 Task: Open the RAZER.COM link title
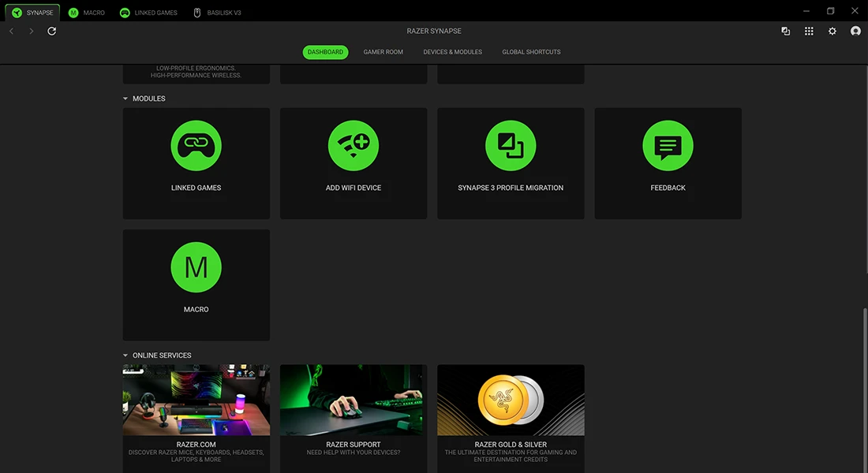point(196,445)
